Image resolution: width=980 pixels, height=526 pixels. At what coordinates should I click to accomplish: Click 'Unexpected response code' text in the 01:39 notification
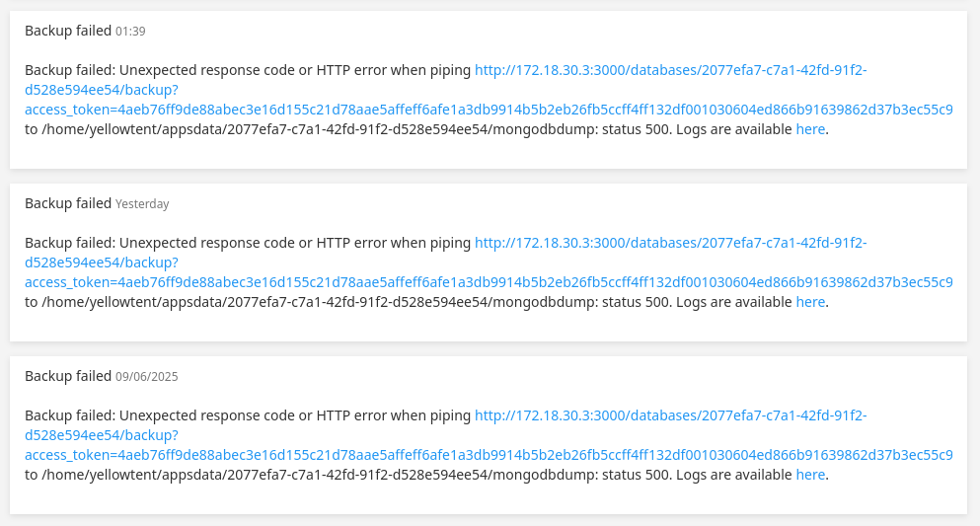[207, 71]
